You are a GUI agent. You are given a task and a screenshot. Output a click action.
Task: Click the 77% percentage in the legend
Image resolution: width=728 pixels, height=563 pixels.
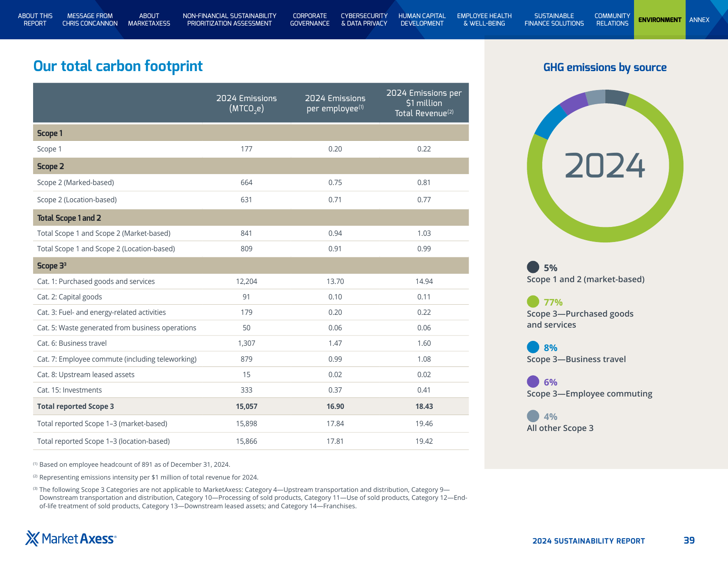coord(553,302)
